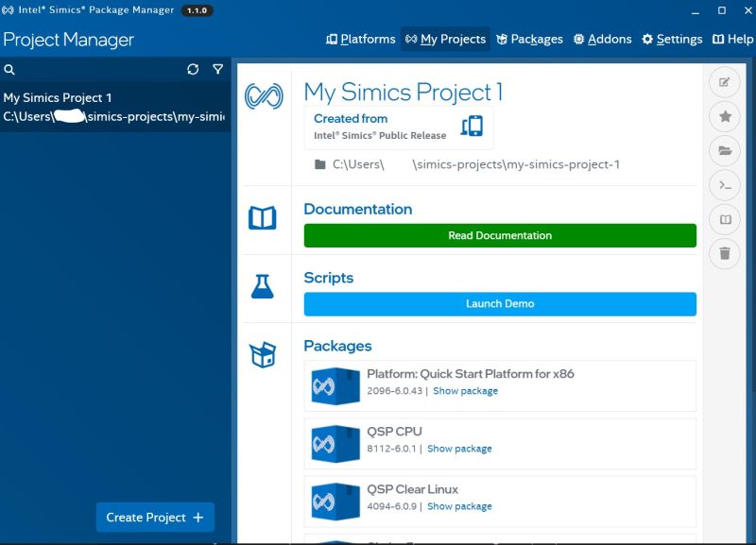Show package details for QSP CPU
This screenshot has height=545, width=756.
click(x=460, y=449)
